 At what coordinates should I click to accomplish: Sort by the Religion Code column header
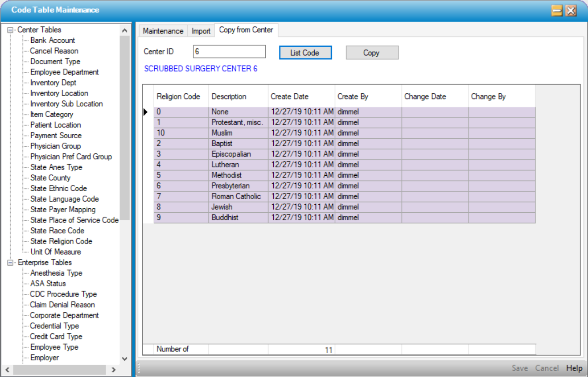click(179, 96)
